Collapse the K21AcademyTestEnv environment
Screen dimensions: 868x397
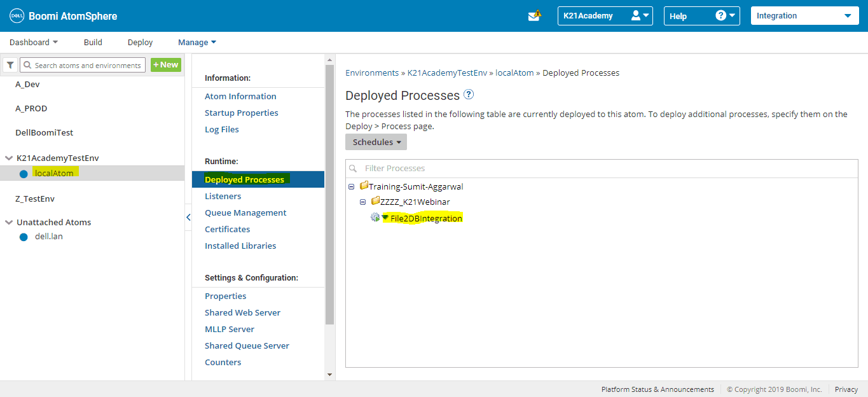[9, 158]
